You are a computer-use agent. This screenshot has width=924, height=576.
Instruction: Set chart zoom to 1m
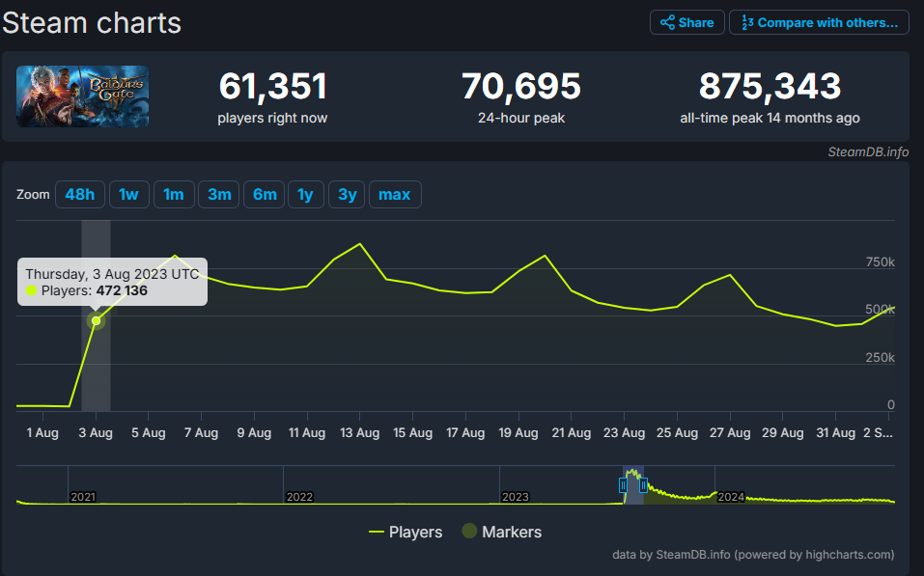tap(174, 194)
